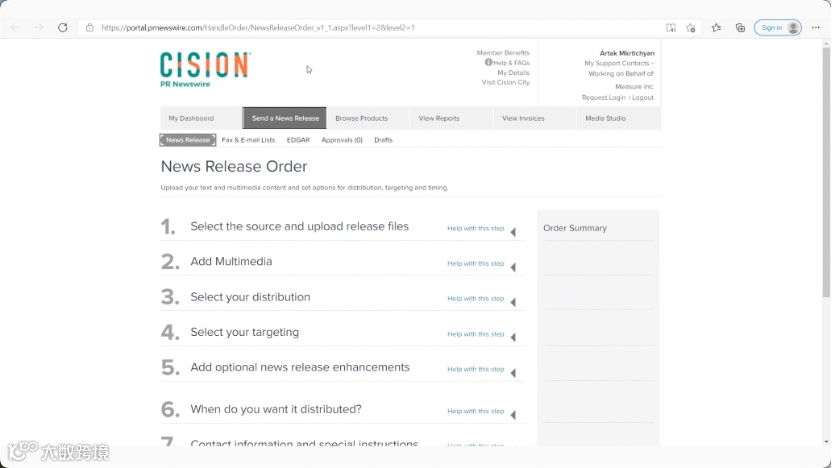
Task: Open the My Details link
Action: pyautogui.click(x=513, y=73)
